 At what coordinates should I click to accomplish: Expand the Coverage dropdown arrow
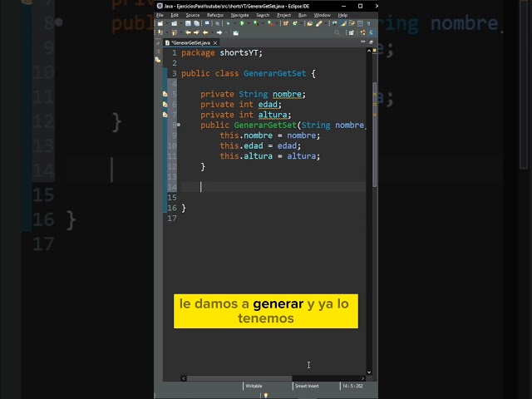pyautogui.click(x=263, y=23)
